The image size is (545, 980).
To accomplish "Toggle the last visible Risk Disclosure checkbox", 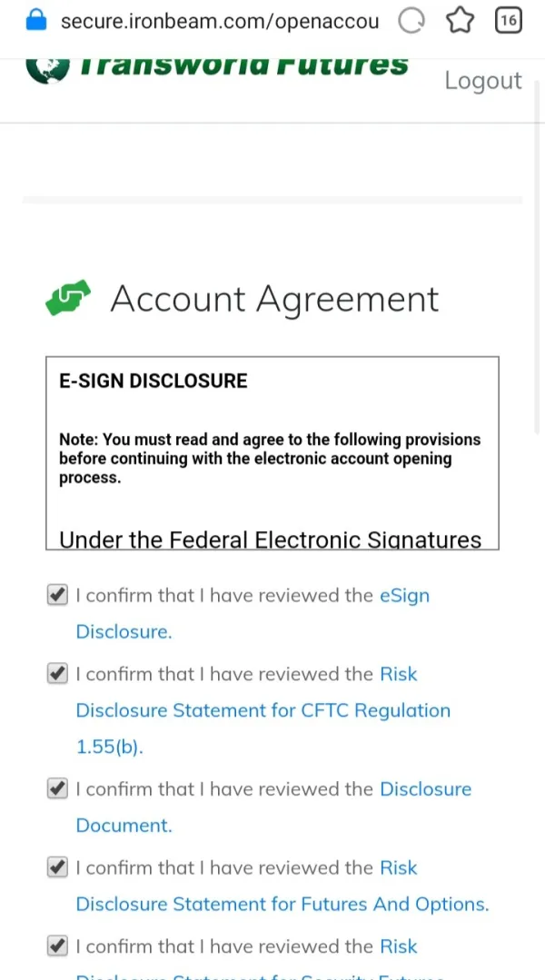I will pos(57,946).
